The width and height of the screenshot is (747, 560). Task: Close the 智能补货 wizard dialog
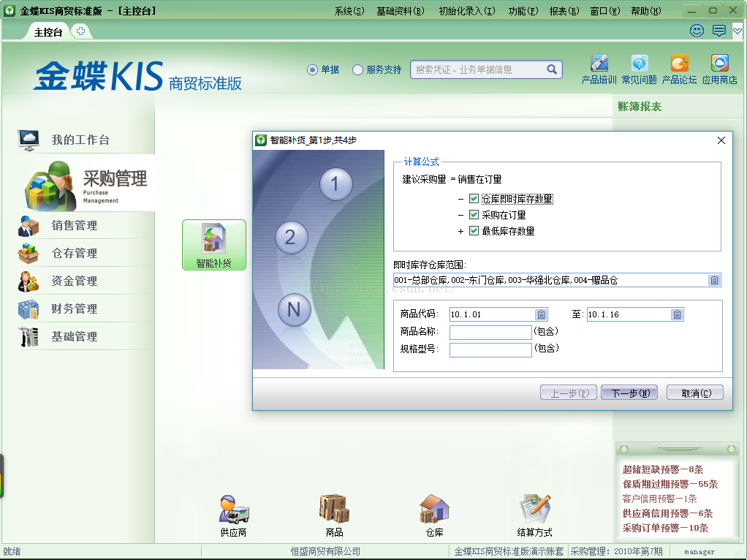pyautogui.click(x=721, y=140)
